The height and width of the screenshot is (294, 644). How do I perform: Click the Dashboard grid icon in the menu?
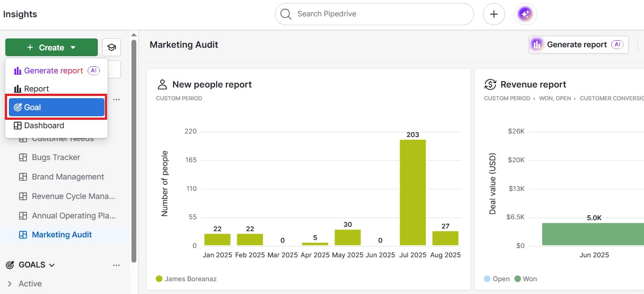(18, 125)
